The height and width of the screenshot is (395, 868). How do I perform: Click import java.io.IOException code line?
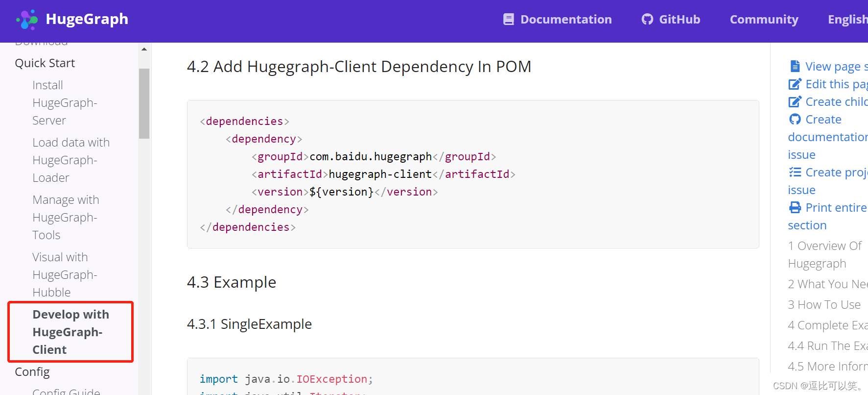(286, 379)
